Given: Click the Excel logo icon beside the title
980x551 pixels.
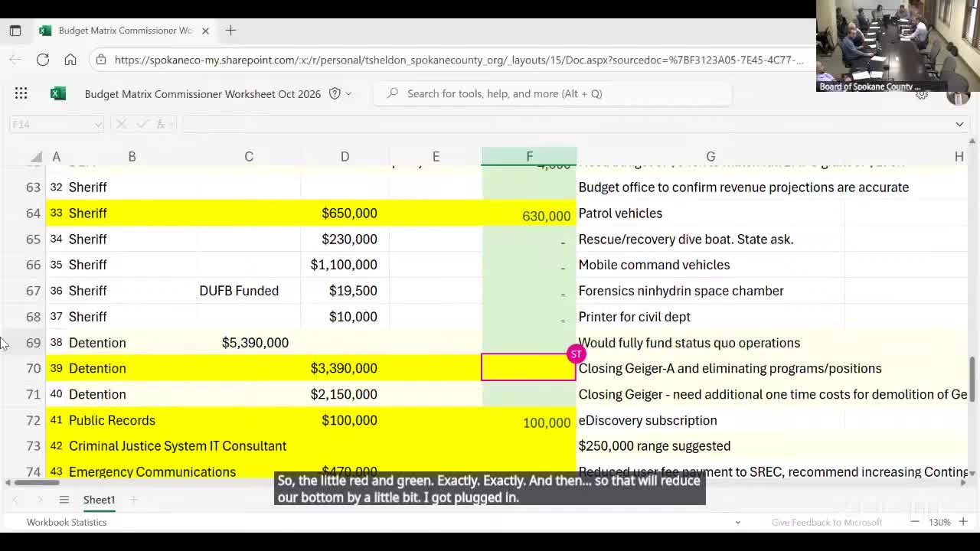Looking at the screenshot, I should [57, 93].
